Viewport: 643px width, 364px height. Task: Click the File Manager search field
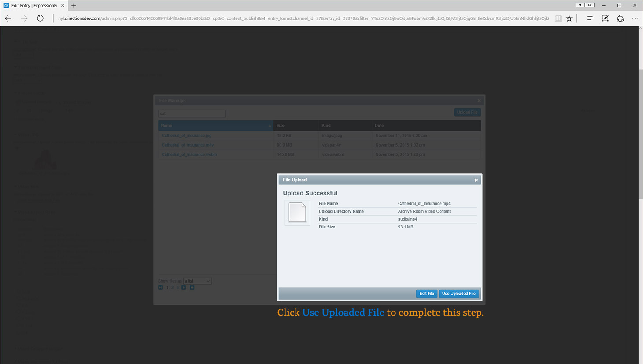coord(192,114)
